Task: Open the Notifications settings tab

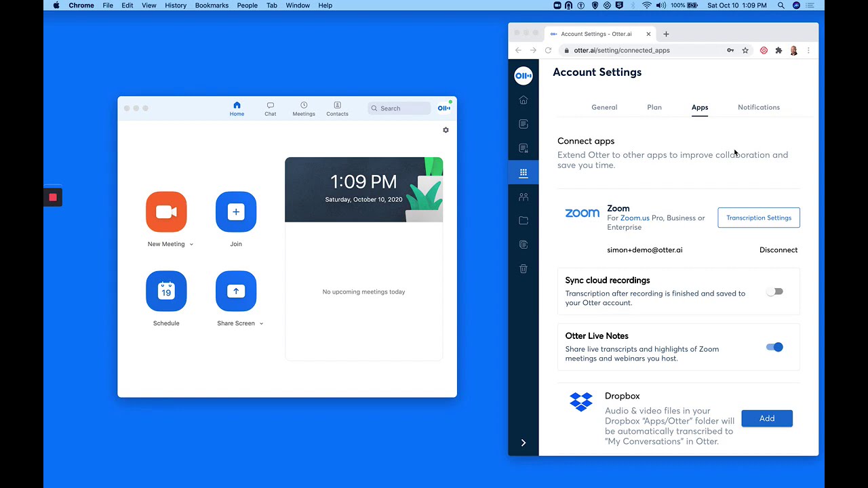Action: 759,107
